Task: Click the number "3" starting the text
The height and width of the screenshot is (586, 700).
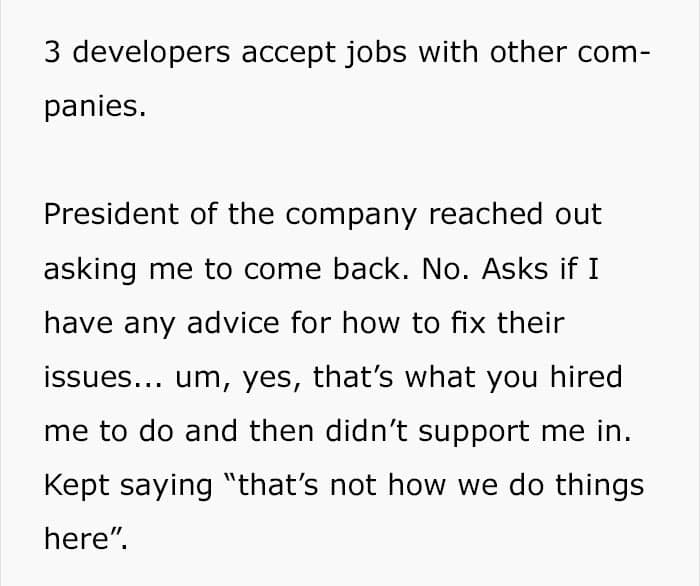Action: (52, 54)
